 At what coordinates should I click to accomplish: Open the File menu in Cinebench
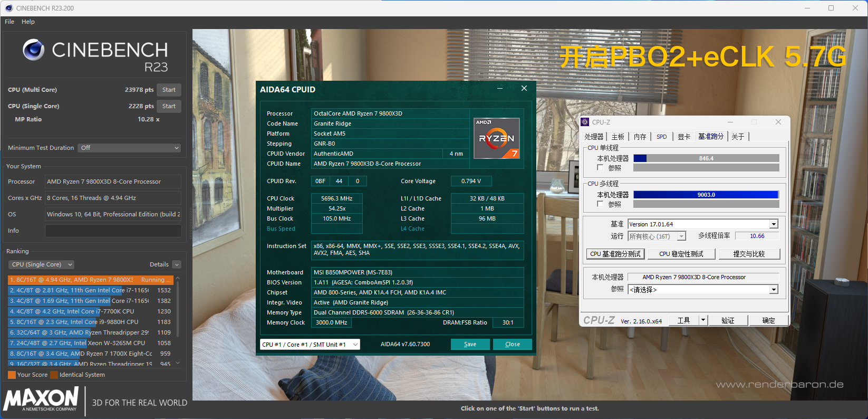9,22
